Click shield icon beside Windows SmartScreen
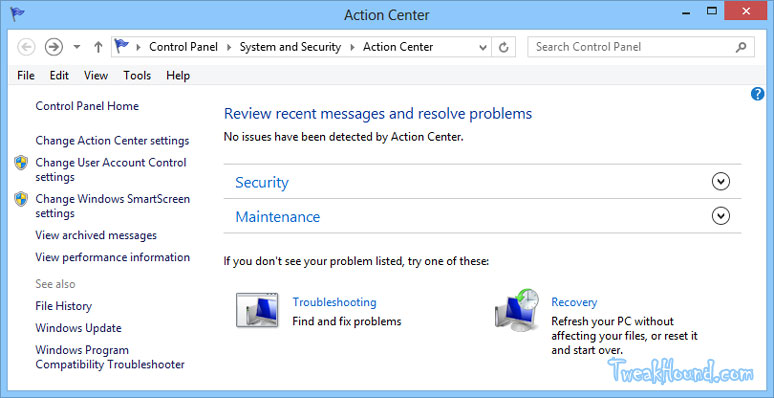This screenshot has width=774, height=398. [21, 199]
